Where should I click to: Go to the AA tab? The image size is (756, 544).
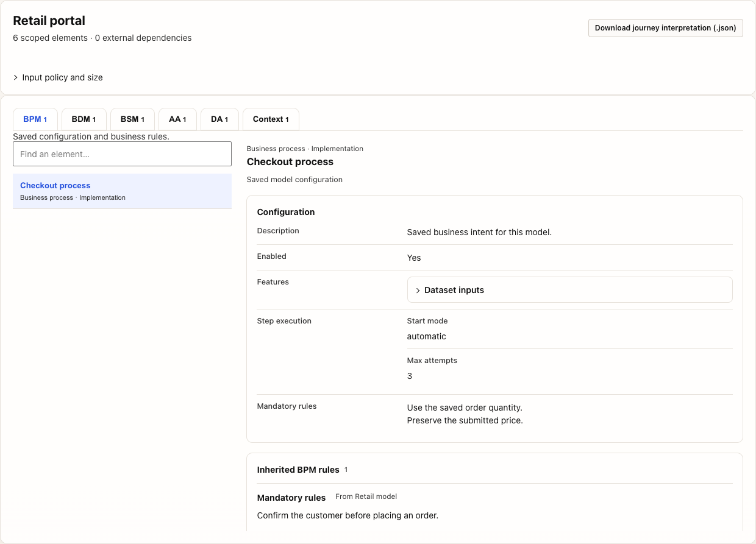click(177, 119)
